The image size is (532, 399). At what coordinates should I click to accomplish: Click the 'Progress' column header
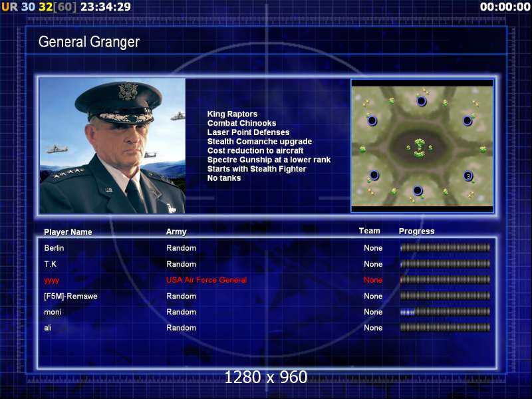417,231
